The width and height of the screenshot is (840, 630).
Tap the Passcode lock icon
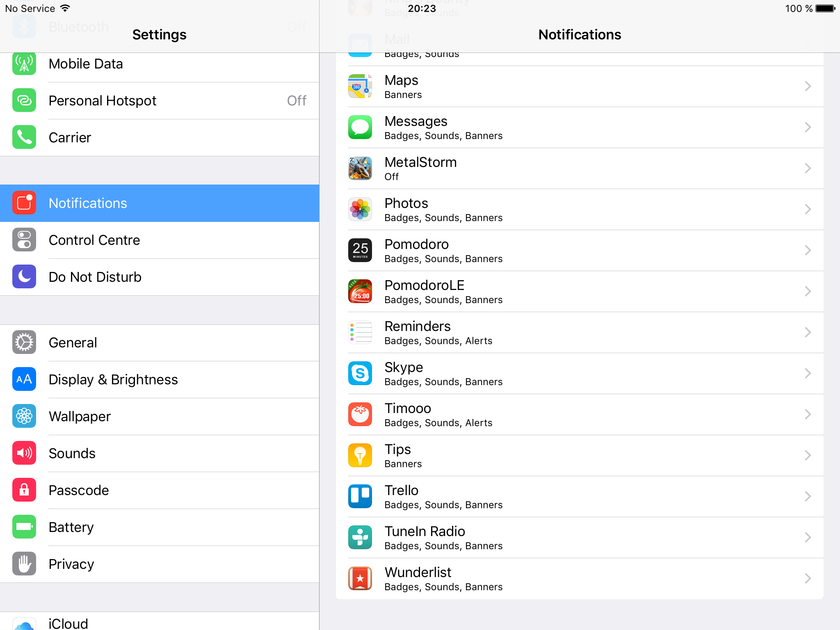point(24,490)
